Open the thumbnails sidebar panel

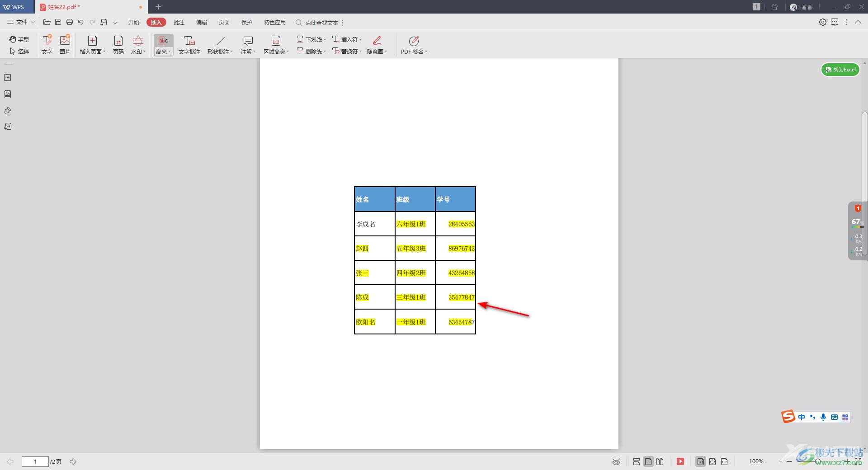coord(8,94)
